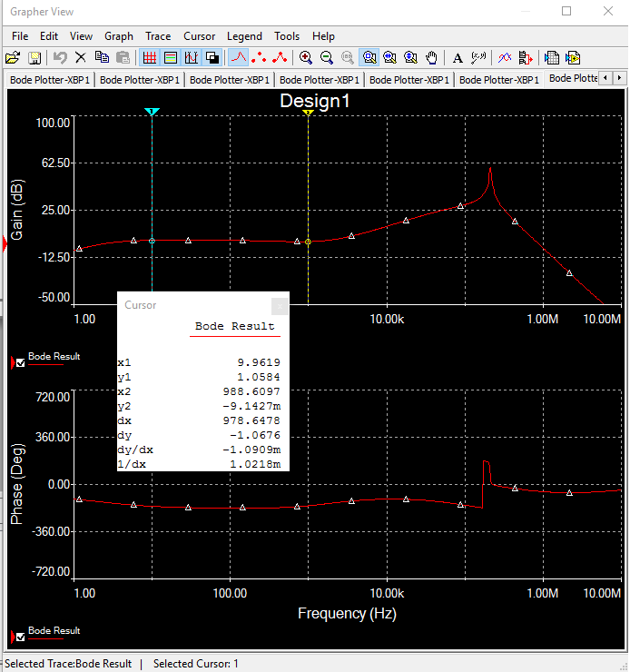Click the Frequency (Hz) axis label

coord(347,613)
